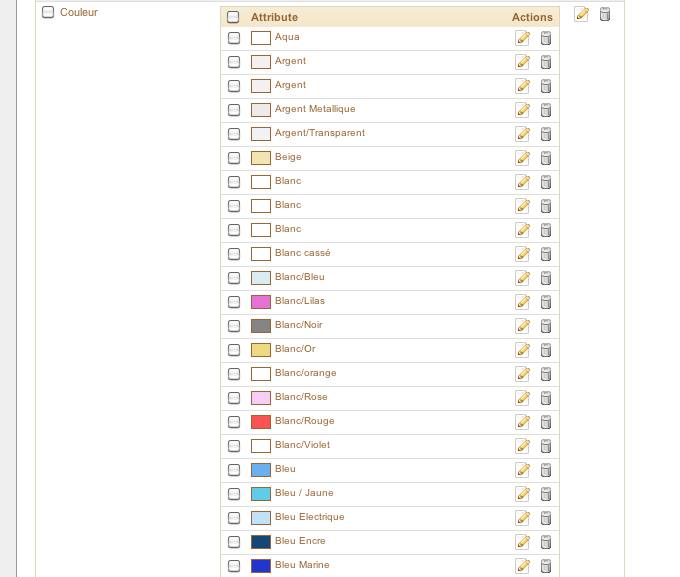Delete the Blanc/Rouge attribute
Viewport: 680px width, 577px height.
point(546,422)
